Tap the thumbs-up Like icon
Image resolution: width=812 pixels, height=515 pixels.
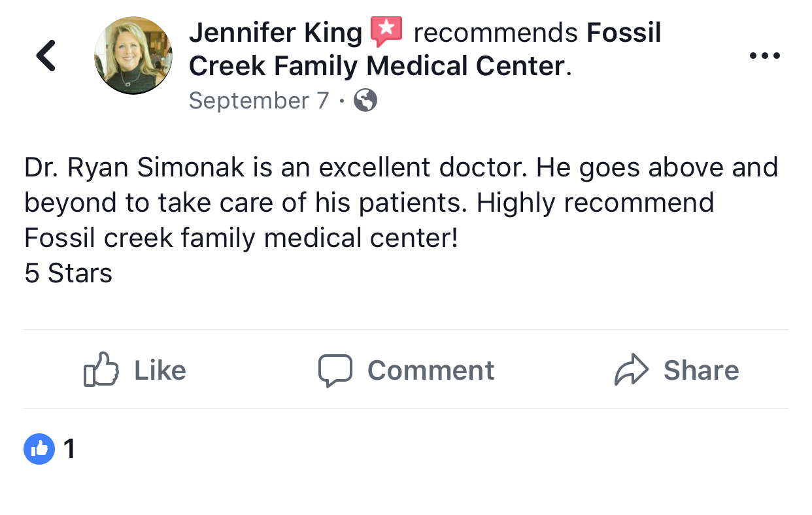[101, 370]
